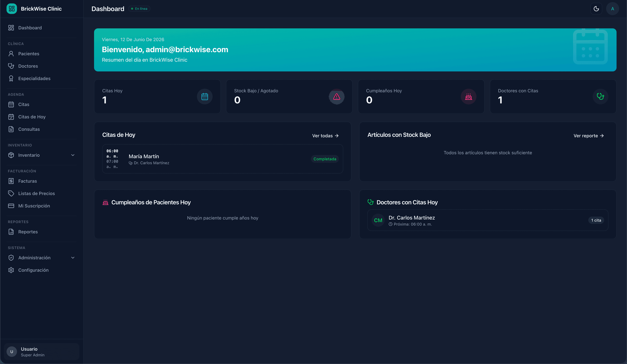
Task: Click the Ver reporte link
Action: point(589,136)
